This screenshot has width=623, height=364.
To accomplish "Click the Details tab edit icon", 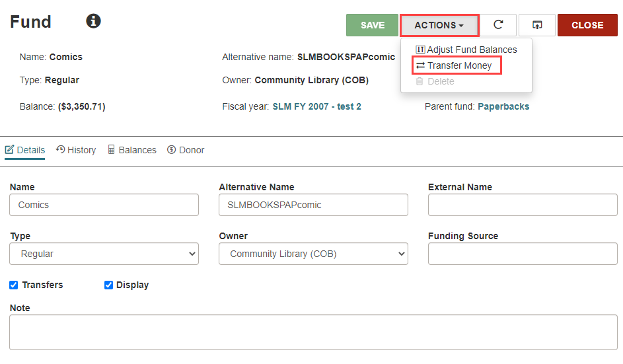I will click(9, 150).
